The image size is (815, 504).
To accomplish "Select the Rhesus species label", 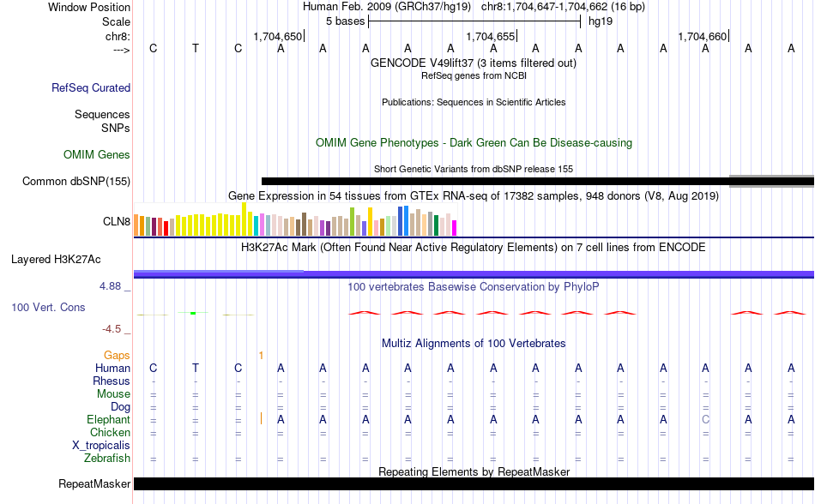I will tap(112, 381).
